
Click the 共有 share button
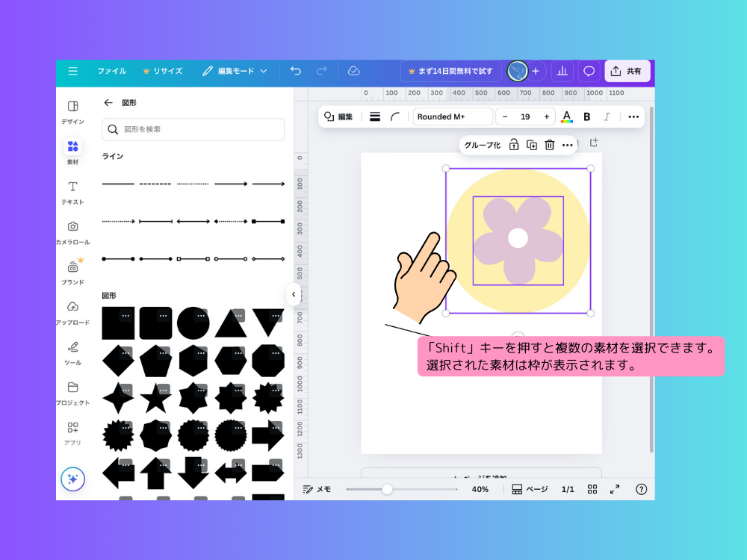click(627, 71)
